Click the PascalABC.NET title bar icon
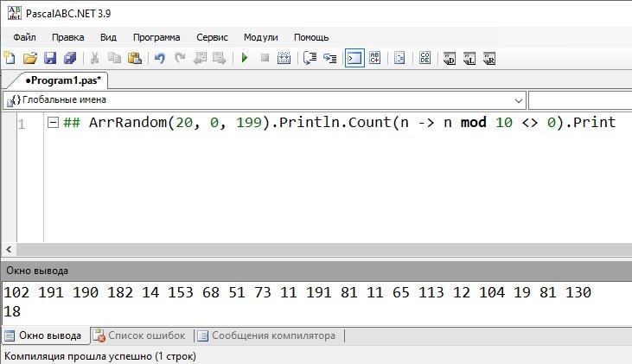Viewport: 632px width, 364px height. 15,13
